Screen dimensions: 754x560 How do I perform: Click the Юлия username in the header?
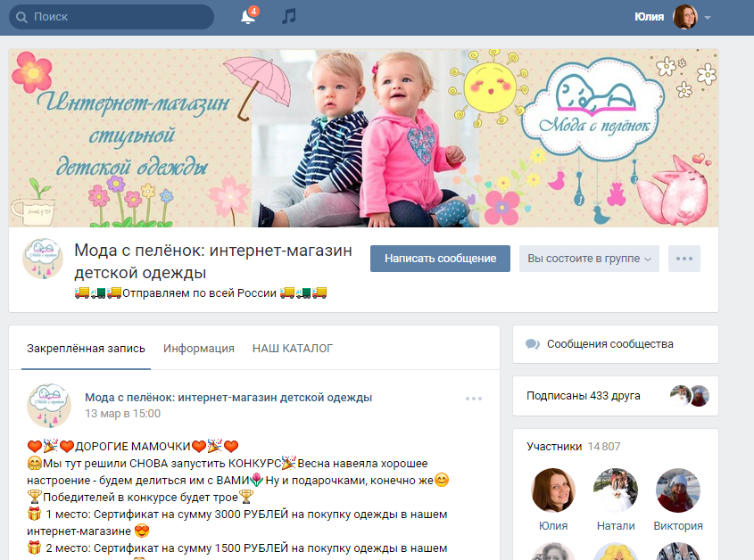point(650,17)
